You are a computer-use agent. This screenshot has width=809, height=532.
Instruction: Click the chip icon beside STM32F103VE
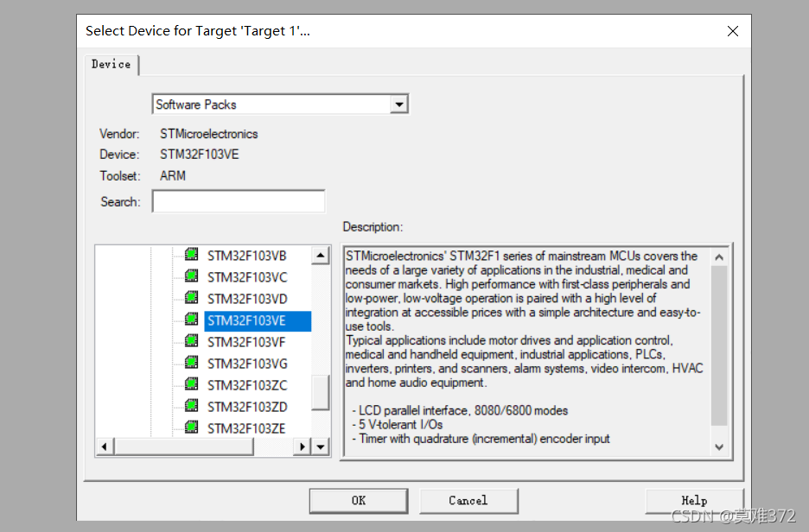[191, 320]
